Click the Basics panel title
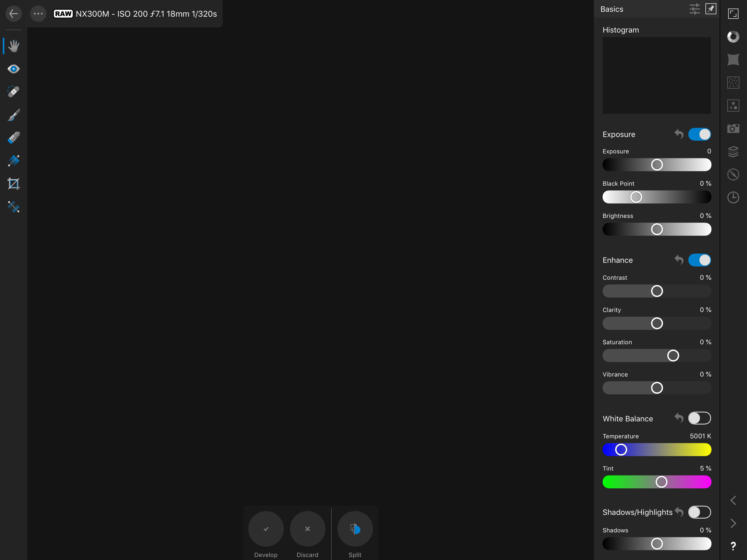Viewport: 747px width, 560px height. click(x=612, y=9)
